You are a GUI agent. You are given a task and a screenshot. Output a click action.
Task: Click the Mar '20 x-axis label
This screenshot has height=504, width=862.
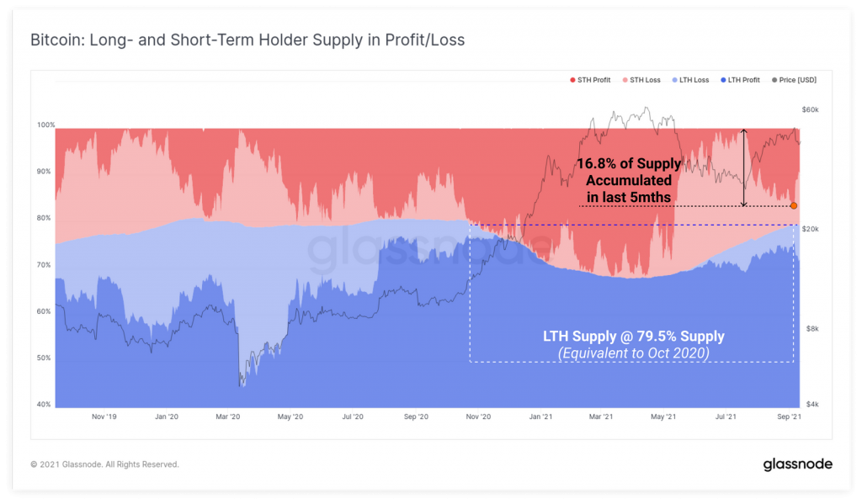click(227, 416)
